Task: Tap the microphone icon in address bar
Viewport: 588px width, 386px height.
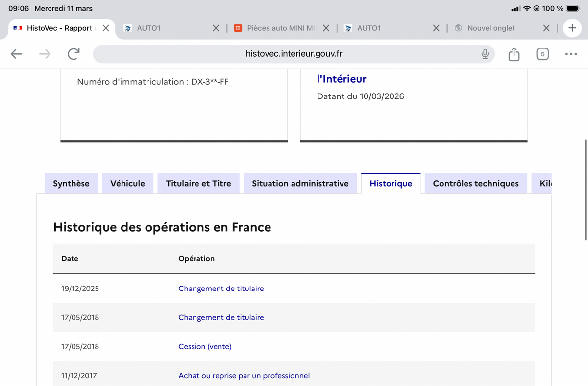Action: pos(485,54)
